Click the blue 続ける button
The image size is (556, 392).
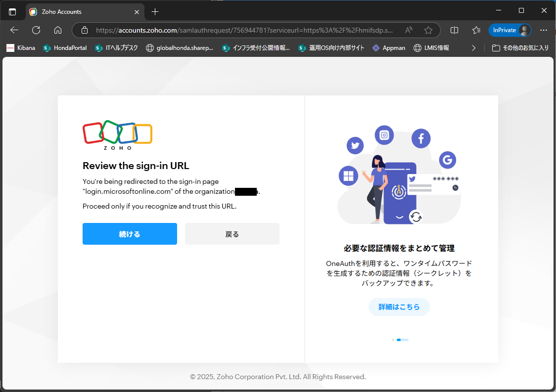[x=130, y=234]
